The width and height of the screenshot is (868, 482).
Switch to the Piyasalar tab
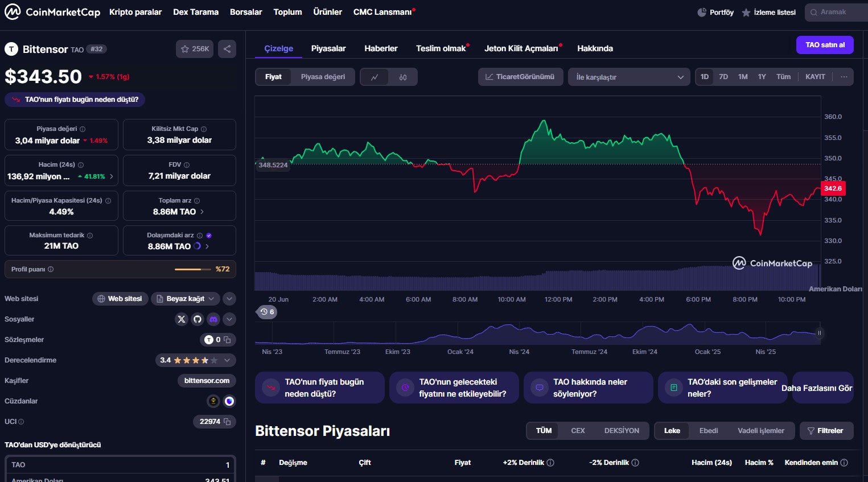click(328, 48)
